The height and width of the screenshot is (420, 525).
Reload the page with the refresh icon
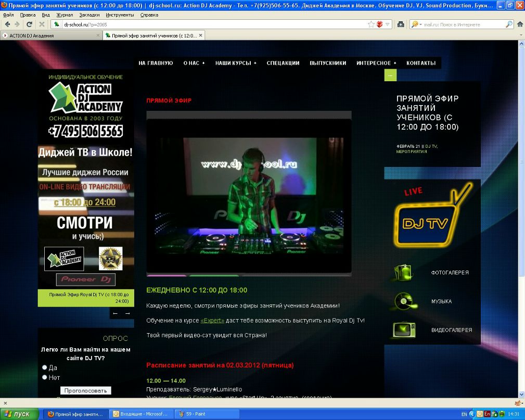(30, 24)
